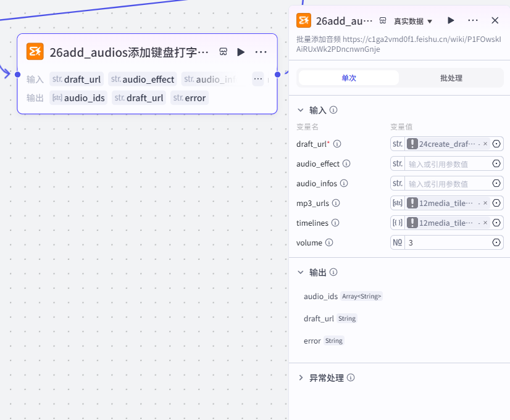Click the draft_url input tag on canvas node
Screen dimensions: 510x420
pyautogui.click(x=77, y=80)
